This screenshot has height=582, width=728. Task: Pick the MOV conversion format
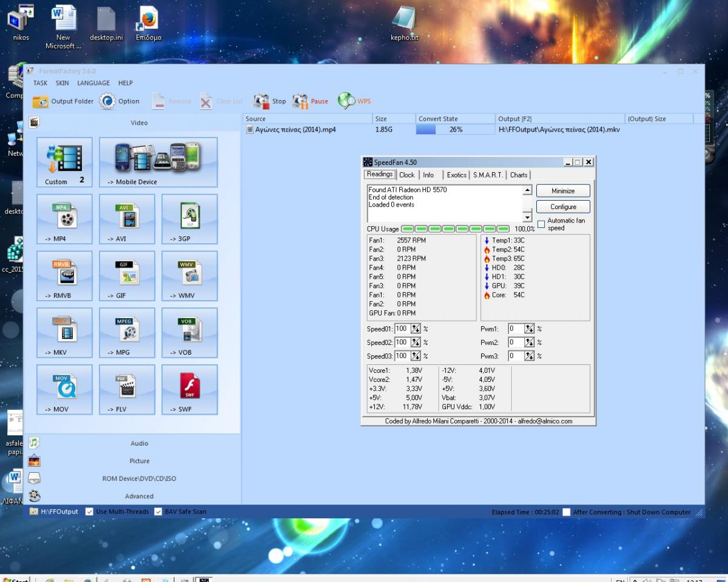(64, 390)
